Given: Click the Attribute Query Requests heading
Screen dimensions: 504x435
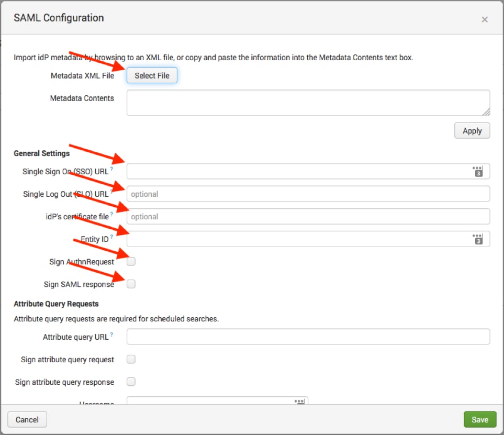Looking at the screenshot, I should 56,304.
